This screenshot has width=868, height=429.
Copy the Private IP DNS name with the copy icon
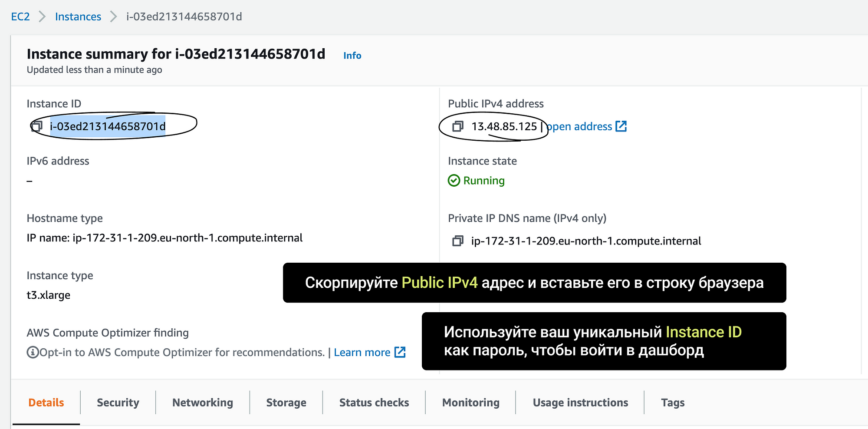(x=458, y=241)
